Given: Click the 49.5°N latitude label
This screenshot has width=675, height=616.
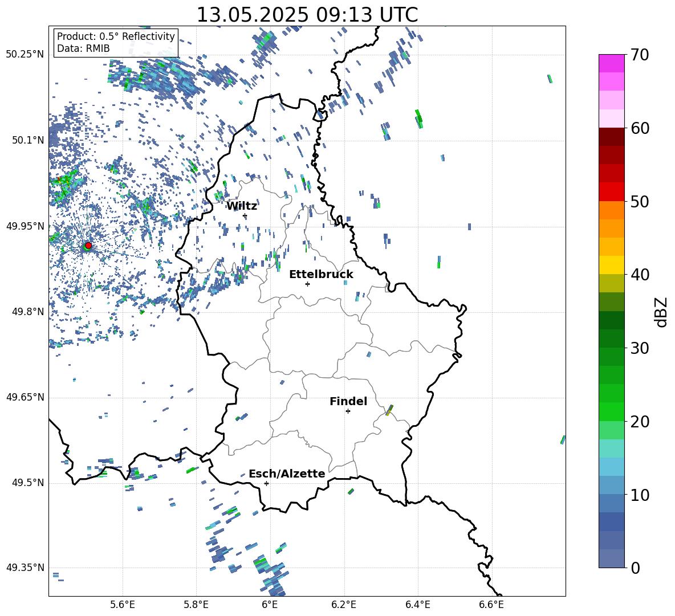Looking at the screenshot, I should pos(28,483).
